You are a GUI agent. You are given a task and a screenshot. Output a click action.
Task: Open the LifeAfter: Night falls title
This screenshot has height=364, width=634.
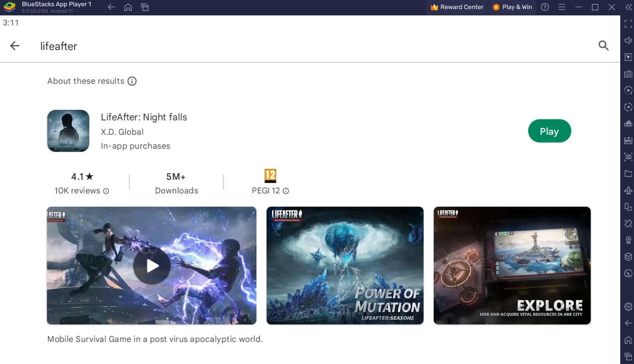[x=144, y=117]
